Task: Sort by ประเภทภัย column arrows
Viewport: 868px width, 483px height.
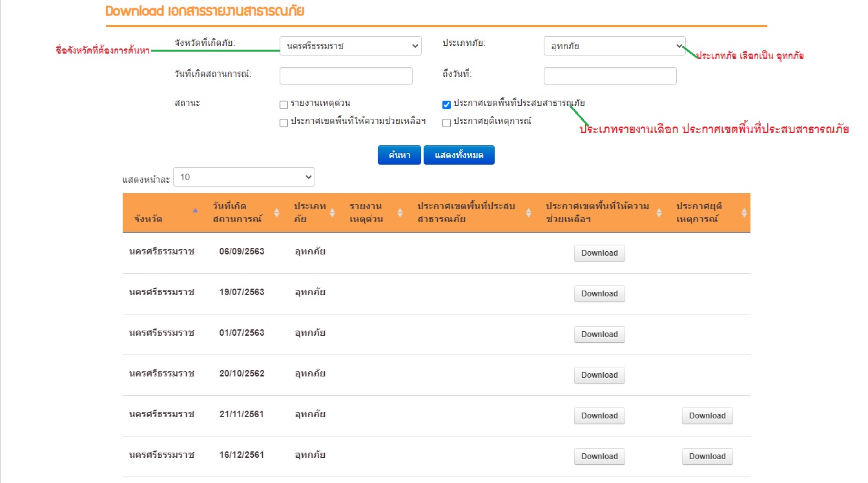Action: tap(333, 212)
